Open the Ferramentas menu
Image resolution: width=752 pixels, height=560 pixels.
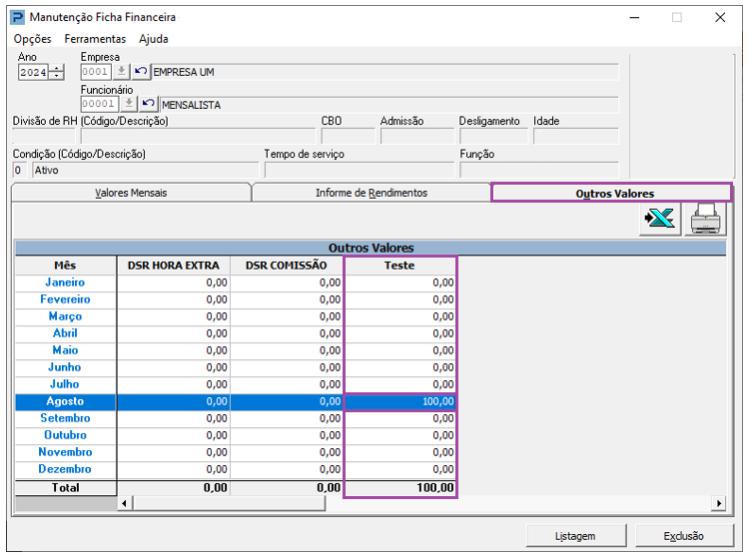click(x=95, y=39)
